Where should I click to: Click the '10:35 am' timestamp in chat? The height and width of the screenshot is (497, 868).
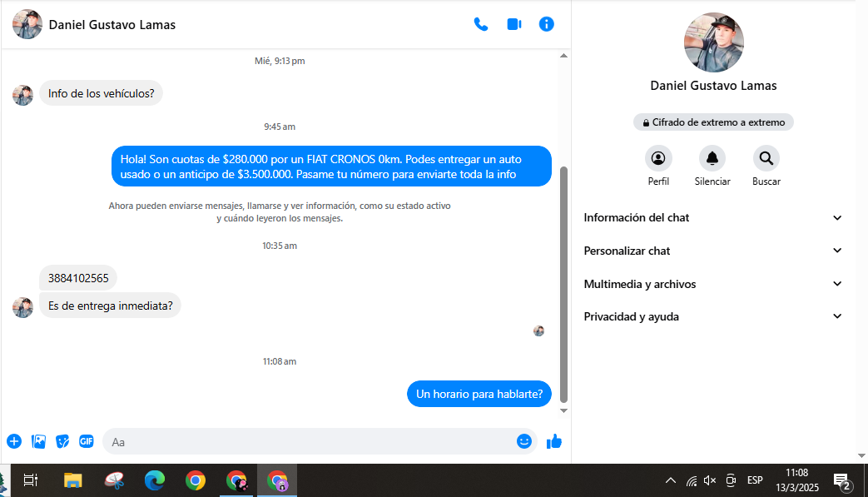click(x=280, y=246)
